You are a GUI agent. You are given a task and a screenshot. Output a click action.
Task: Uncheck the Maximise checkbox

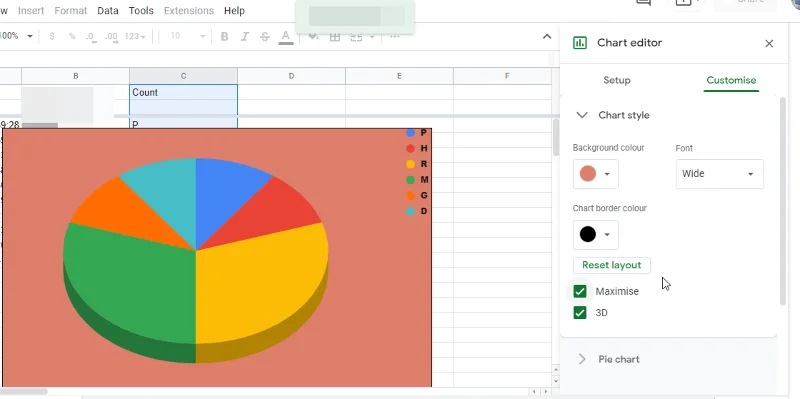580,291
